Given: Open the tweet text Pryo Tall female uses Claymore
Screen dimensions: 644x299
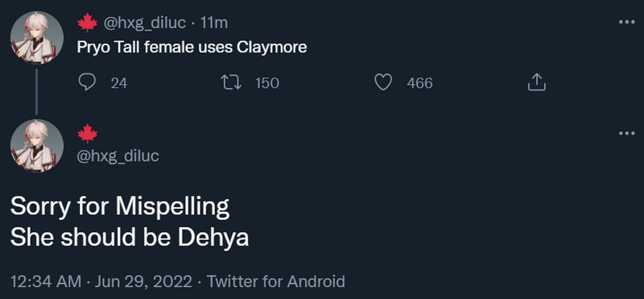Looking at the screenshot, I should (192, 48).
